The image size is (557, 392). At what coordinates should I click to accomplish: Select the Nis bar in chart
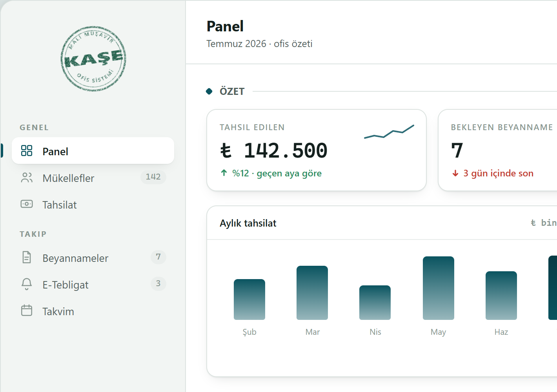coord(375,303)
